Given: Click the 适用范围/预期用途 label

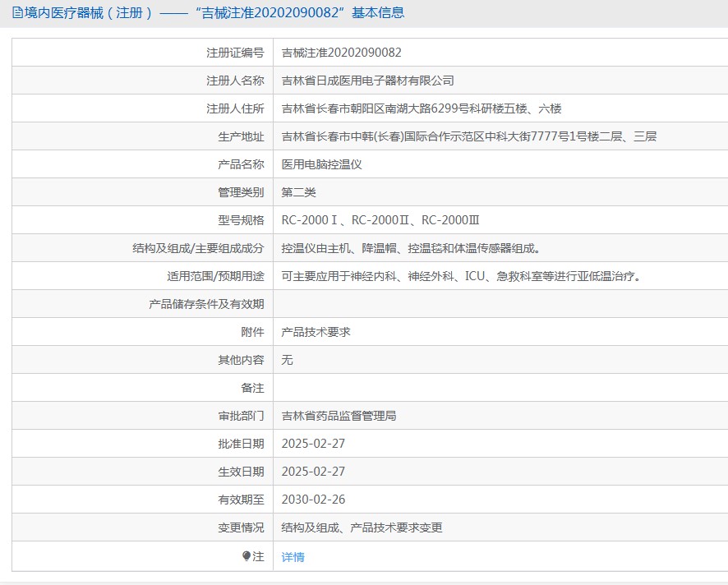Looking at the screenshot, I should coord(215,276).
